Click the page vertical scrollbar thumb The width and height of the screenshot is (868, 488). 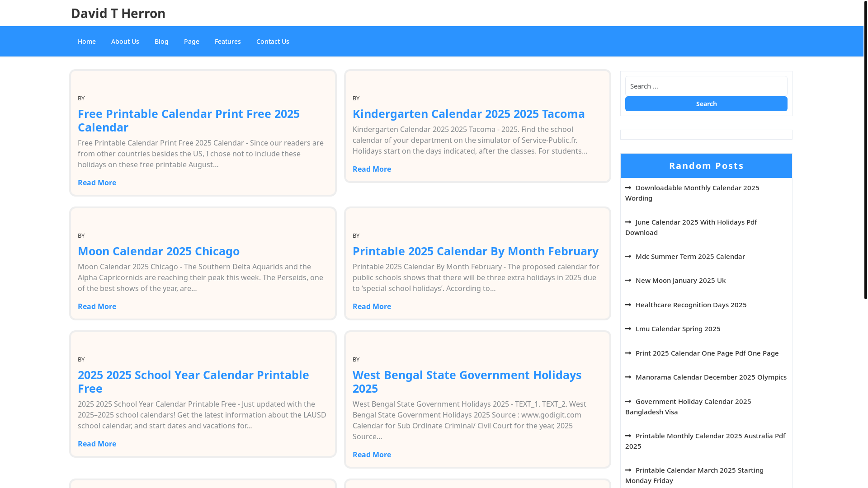866,150
